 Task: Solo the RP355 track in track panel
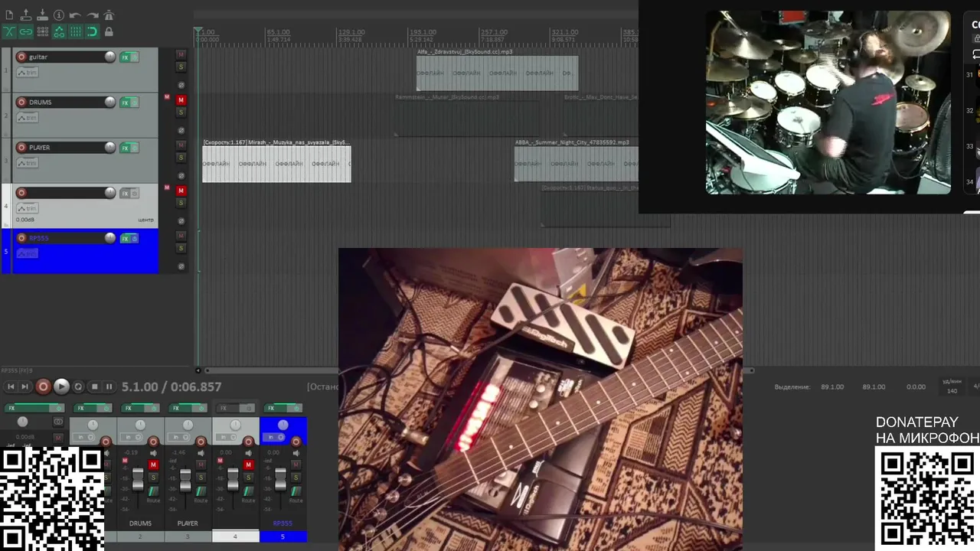coord(181,247)
